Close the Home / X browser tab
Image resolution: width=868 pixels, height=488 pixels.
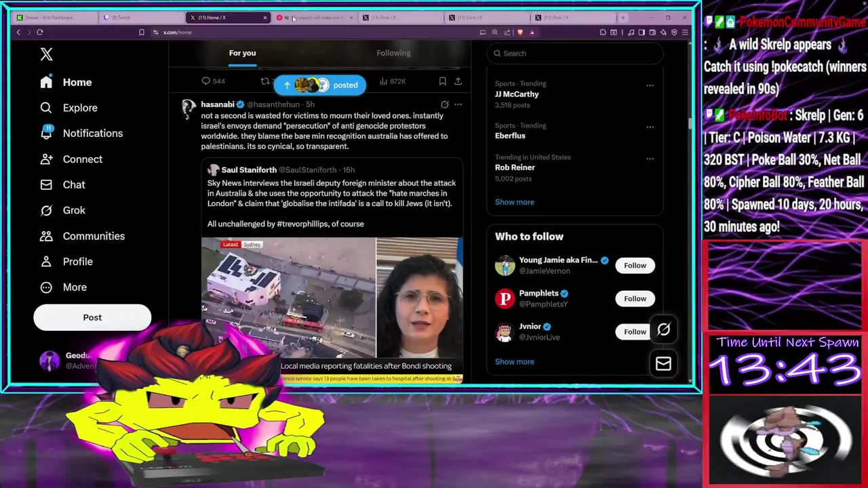click(x=264, y=18)
